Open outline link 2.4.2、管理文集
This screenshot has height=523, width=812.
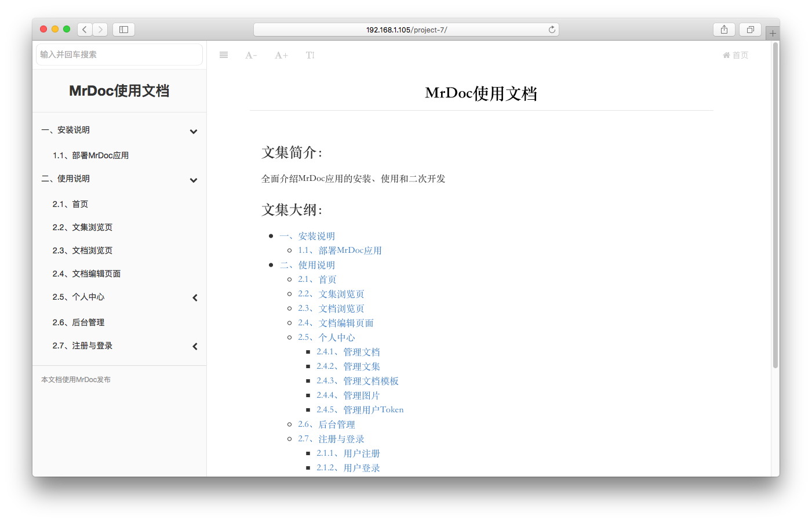pyautogui.click(x=348, y=366)
